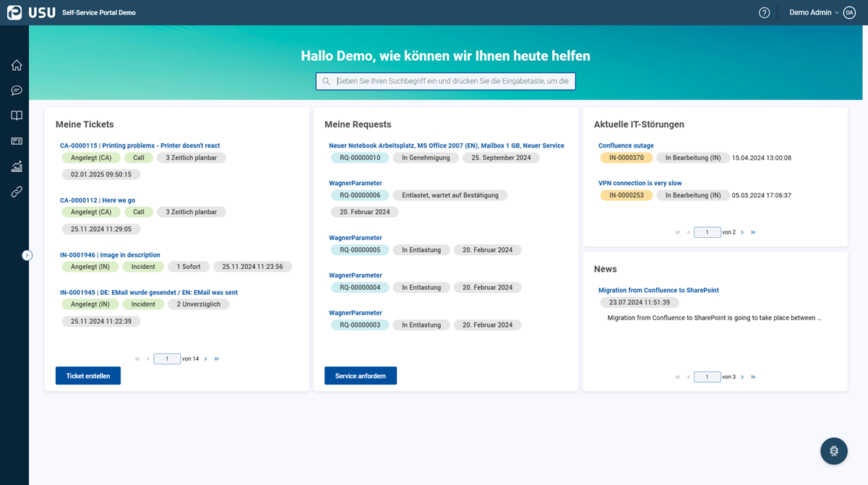Go to next page of Aktuelle IT-Störungen

click(742, 232)
